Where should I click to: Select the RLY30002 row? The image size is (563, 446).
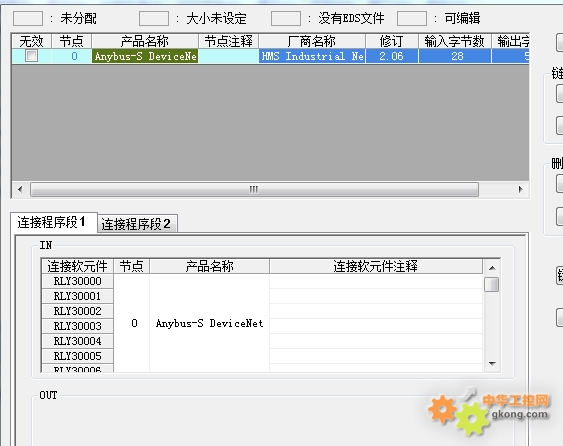(78, 311)
